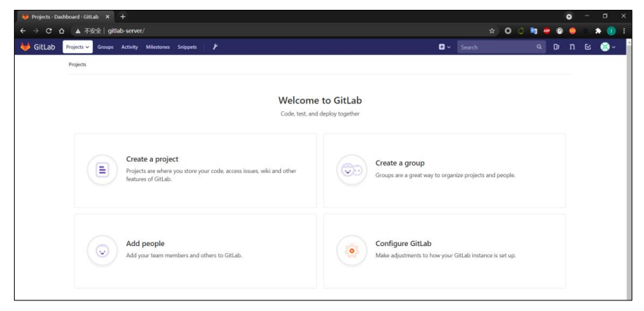The image size is (644, 311).
Task: Open Snippets in the navbar
Action: click(187, 47)
